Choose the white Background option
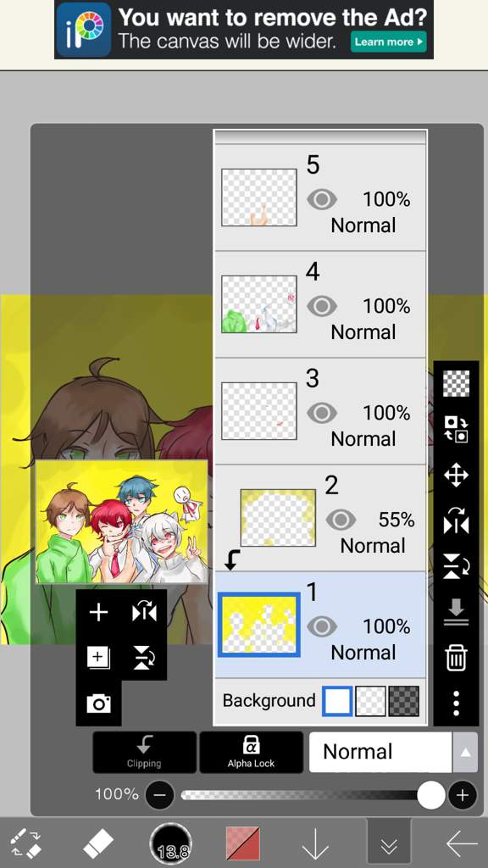 [337, 701]
